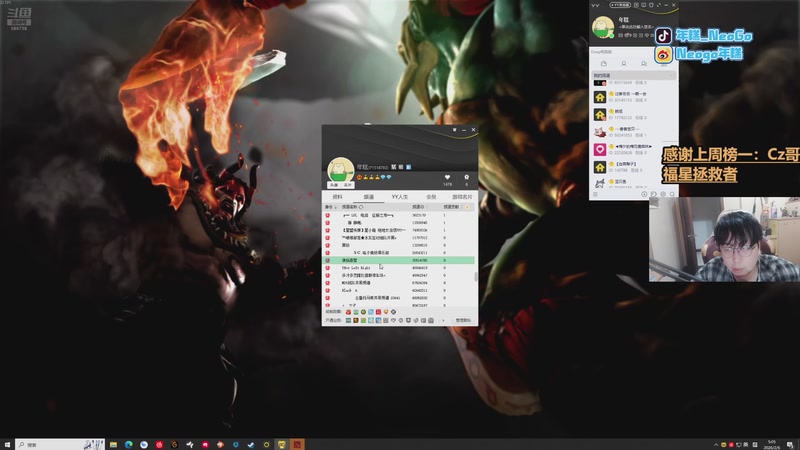Open the taskbar clock and date
This screenshot has width=800, height=450.
tap(772, 445)
